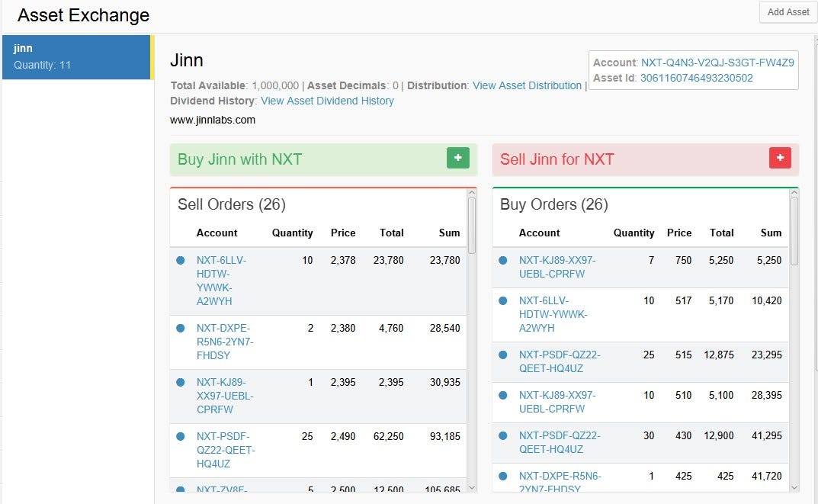Open buyer account NXT-KJ89 at price 750
This screenshot has width=818, height=504.
[557, 267]
